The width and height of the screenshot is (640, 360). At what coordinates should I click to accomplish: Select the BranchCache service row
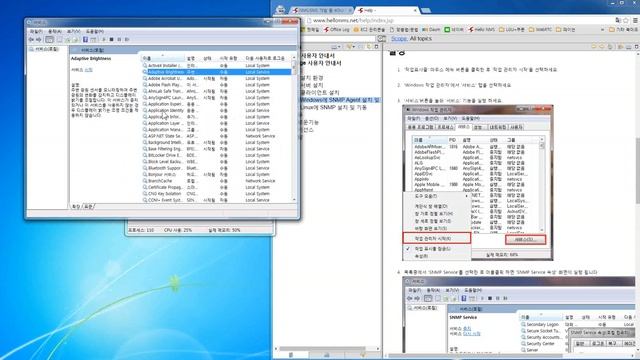pos(217,181)
